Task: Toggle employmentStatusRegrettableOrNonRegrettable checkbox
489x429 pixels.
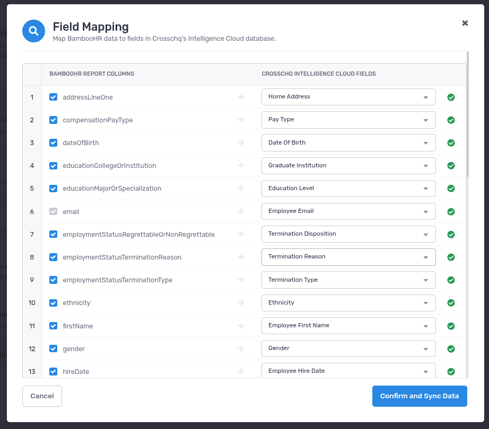Action: click(x=53, y=234)
